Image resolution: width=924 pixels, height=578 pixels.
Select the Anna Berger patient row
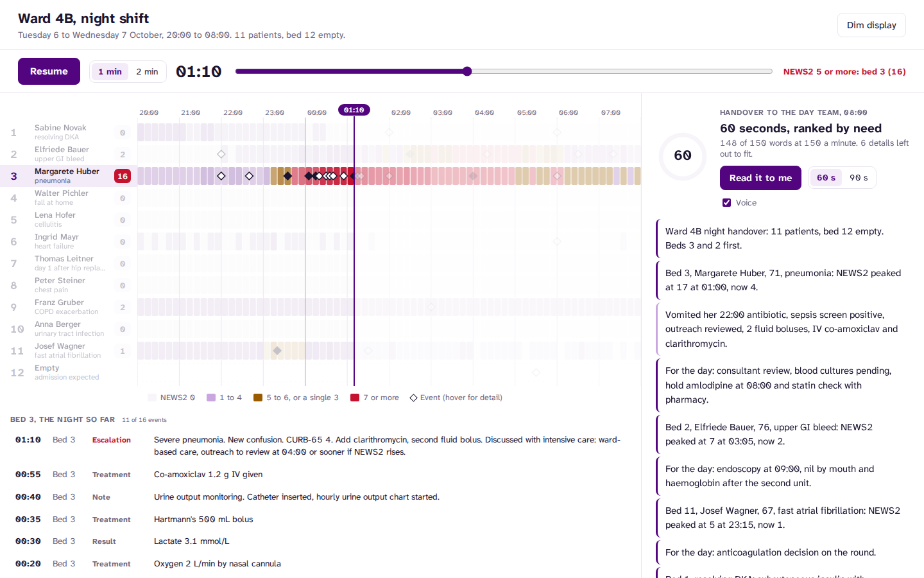coord(69,329)
